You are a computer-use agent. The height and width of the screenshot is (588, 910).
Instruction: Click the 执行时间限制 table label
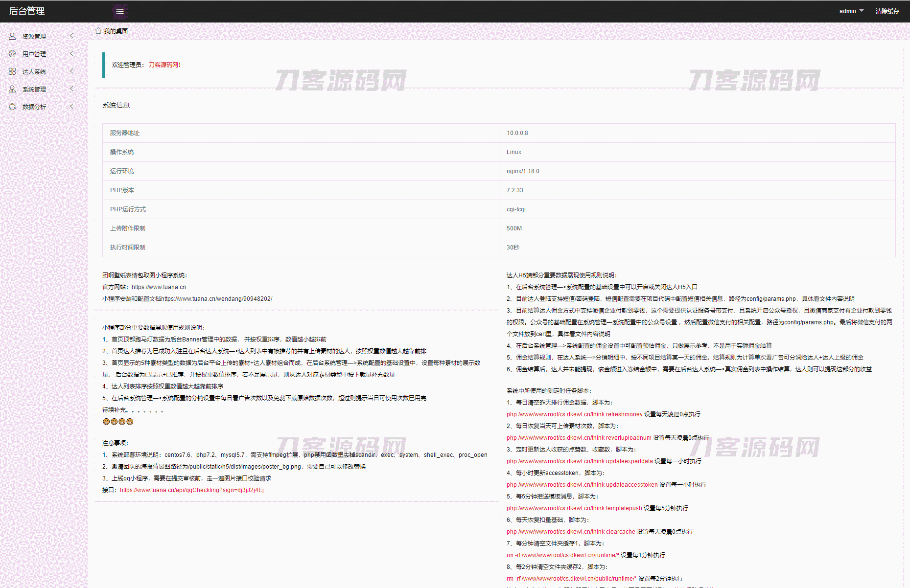128,248
